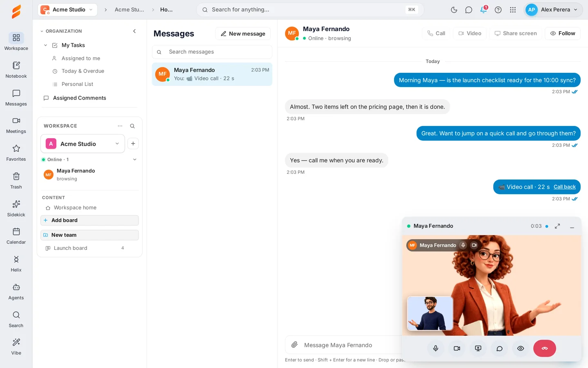Image resolution: width=588 pixels, height=368 pixels.
Task: Toggle screen sharing in the call controls bar
Action: (478, 348)
